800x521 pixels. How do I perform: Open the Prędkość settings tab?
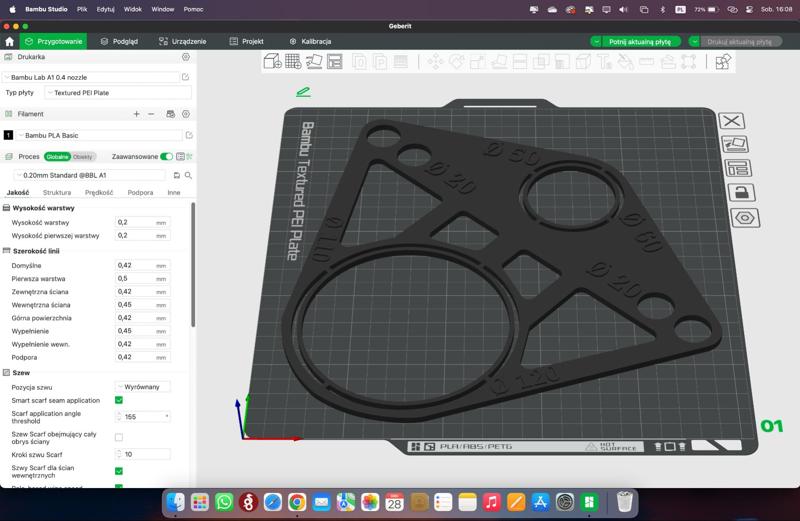99,192
